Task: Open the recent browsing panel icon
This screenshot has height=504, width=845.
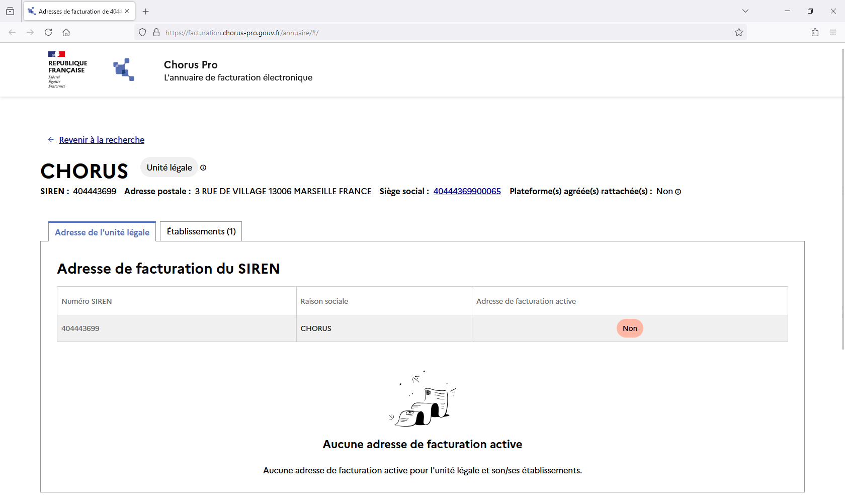Action: 10,11
